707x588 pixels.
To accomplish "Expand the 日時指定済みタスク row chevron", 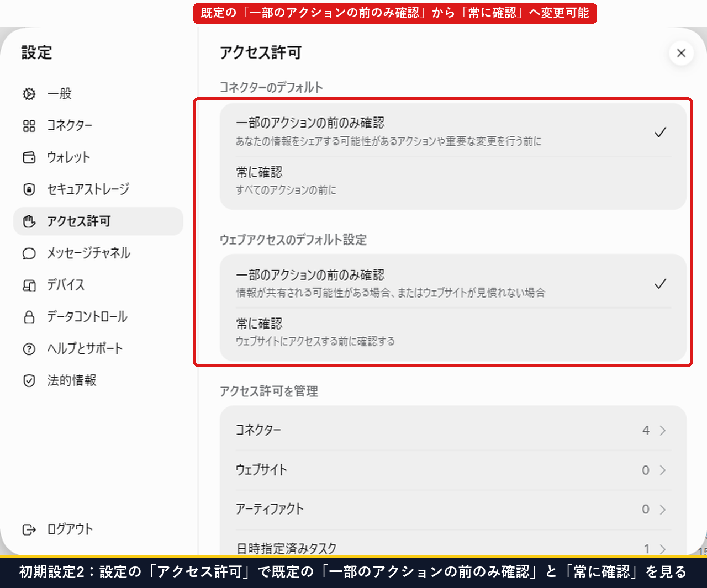I will 663,549.
